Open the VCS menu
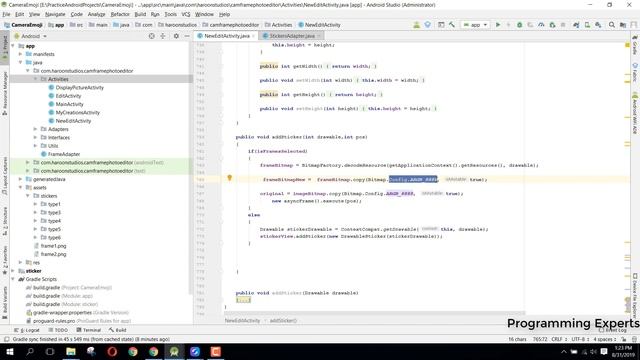 point(186,14)
